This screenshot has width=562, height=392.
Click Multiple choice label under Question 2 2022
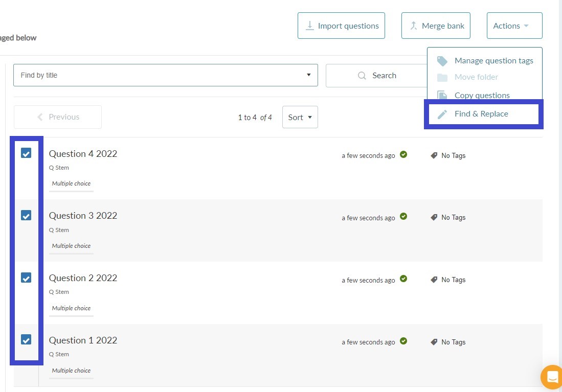click(x=71, y=308)
